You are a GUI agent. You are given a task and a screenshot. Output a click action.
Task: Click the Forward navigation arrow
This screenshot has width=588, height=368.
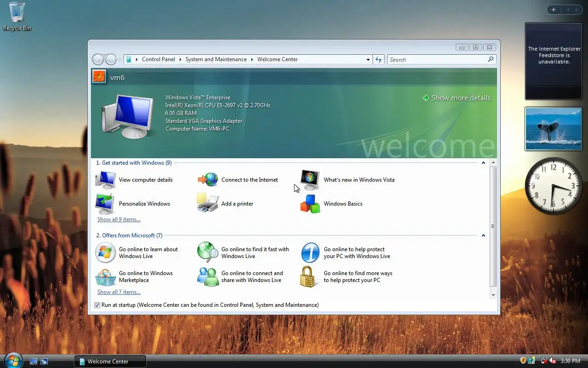point(111,59)
